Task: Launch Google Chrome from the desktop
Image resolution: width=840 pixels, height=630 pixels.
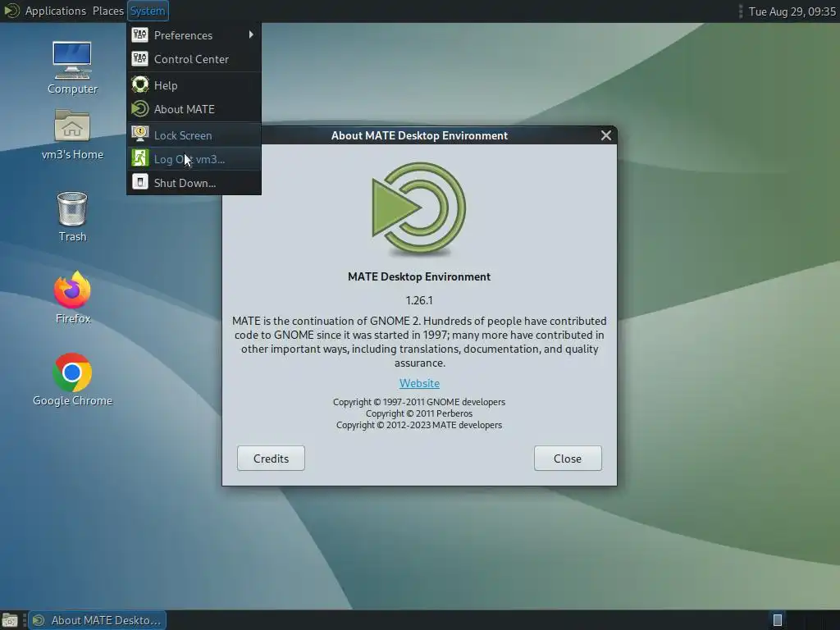Action: (72, 379)
